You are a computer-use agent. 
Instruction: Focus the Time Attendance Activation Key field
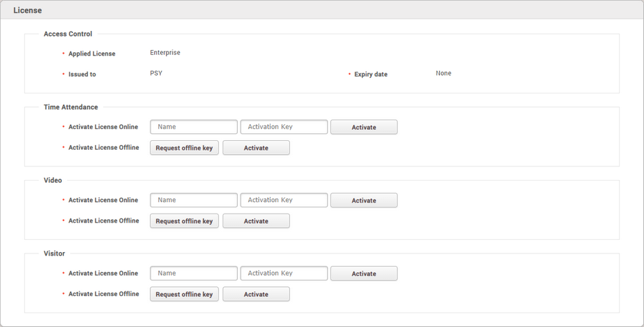pyautogui.click(x=284, y=127)
